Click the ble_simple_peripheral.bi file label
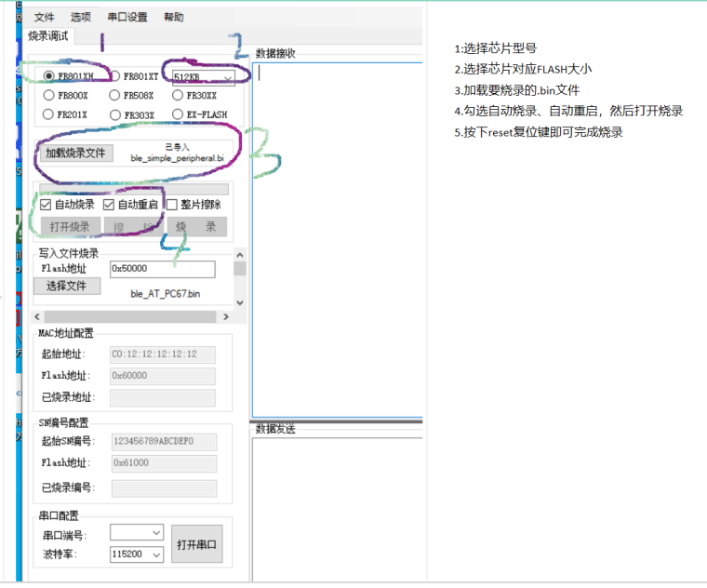Screen dimensions: 707x588 pos(177,158)
